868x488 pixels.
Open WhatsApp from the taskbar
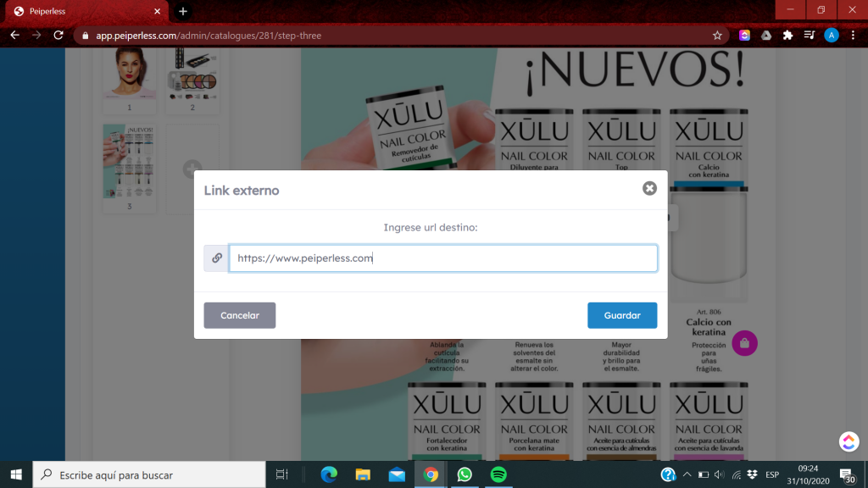[x=465, y=474]
